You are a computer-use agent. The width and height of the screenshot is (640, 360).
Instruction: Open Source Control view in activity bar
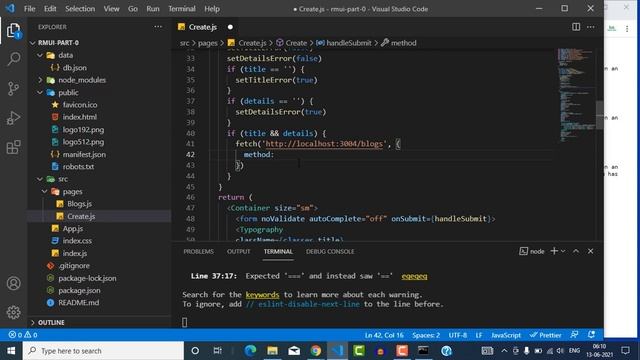click(13, 88)
